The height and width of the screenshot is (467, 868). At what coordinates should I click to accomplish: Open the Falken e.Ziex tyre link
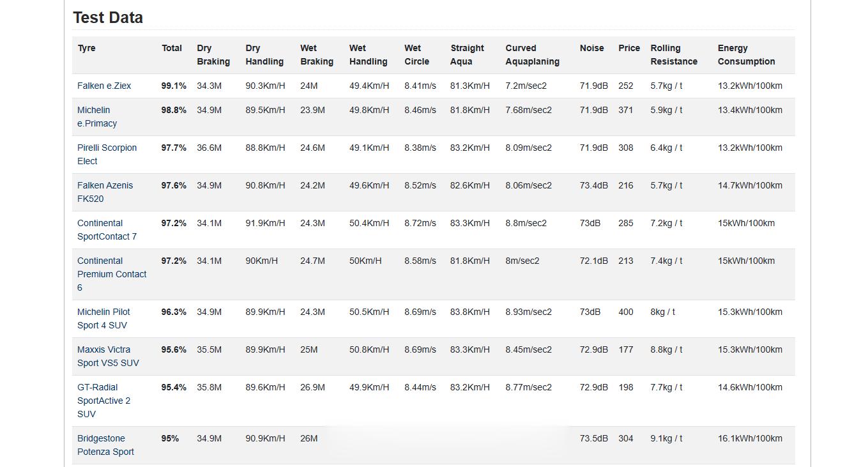pyautogui.click(x=104, y=86)
